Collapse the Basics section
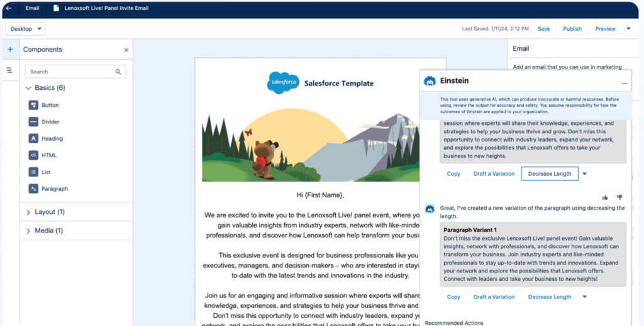The width and height of the screenshot is (644, 326). click(28, 88)
